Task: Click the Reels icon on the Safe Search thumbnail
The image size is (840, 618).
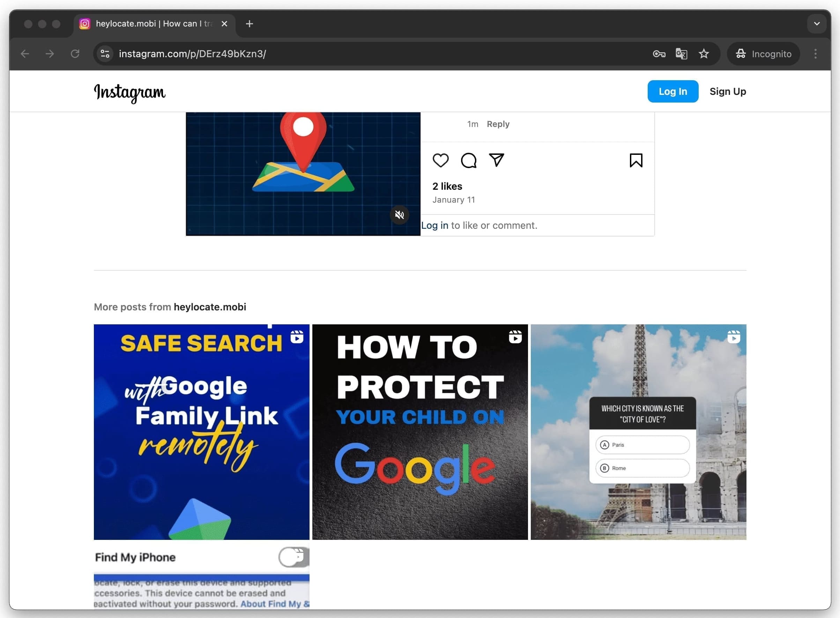Action: pos(297,337)
